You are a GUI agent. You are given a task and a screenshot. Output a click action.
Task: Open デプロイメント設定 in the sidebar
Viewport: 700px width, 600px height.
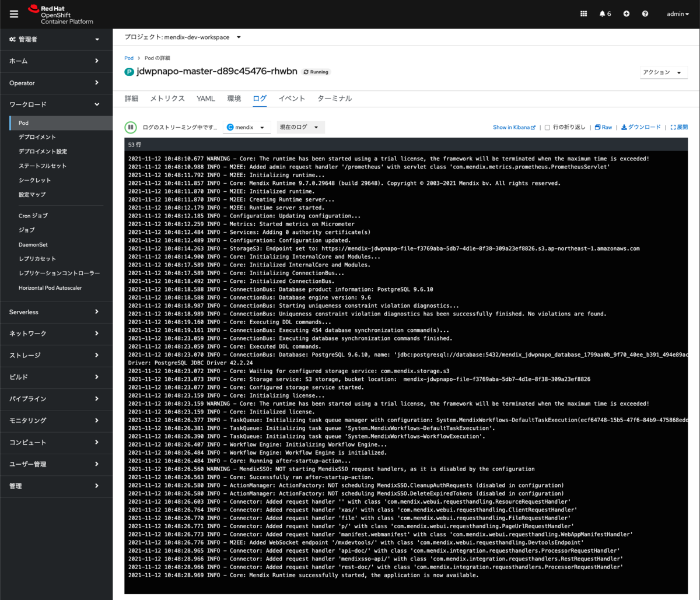click(x=61, y=152)
